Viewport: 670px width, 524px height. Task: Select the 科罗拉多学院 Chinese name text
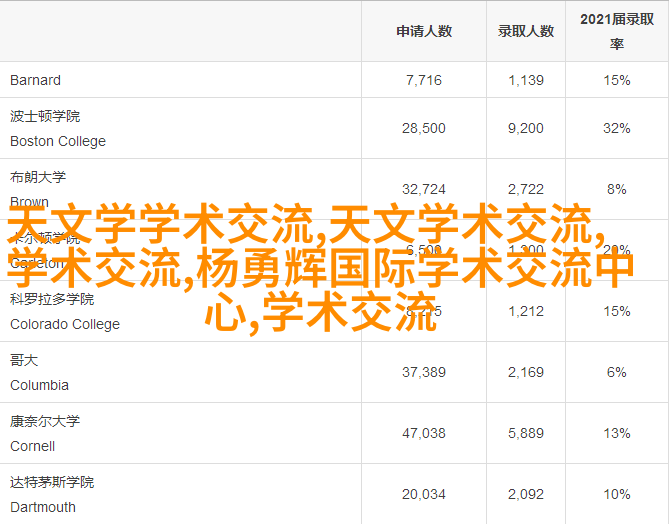pyautogui.click(x=52, y=299)
